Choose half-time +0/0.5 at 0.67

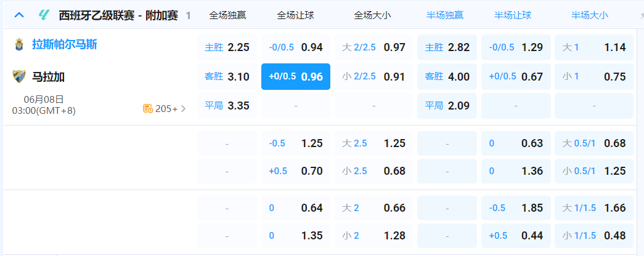[516, 77]
